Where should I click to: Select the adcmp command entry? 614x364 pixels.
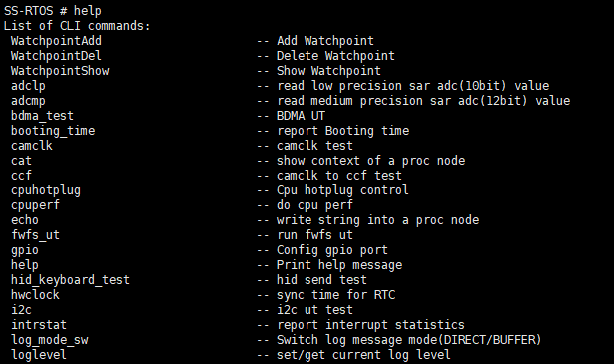click(28, 101)
